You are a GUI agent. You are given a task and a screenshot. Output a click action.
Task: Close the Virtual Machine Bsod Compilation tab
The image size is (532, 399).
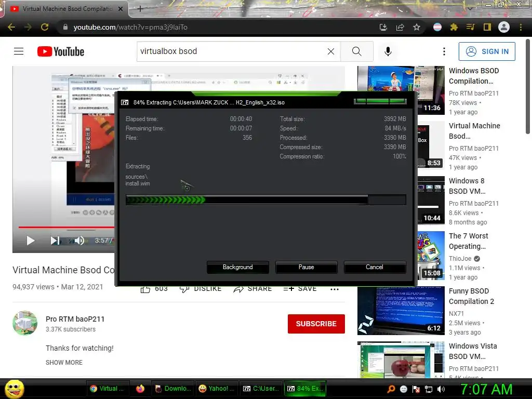pyautogui.click(x=121, y=9)
